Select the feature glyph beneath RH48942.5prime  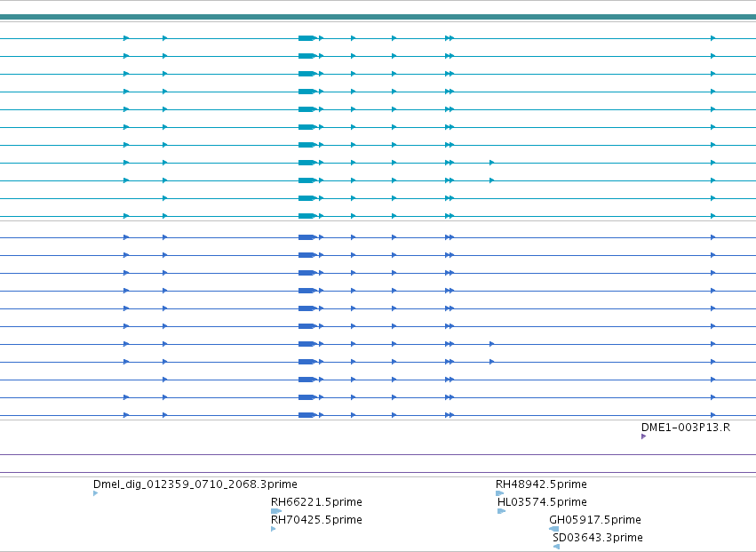[499, 493]
